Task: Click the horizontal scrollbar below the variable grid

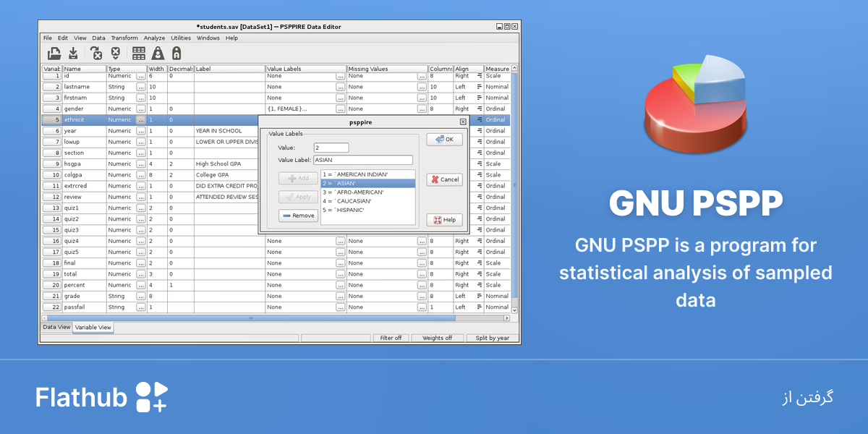Action: pos(276,318)
